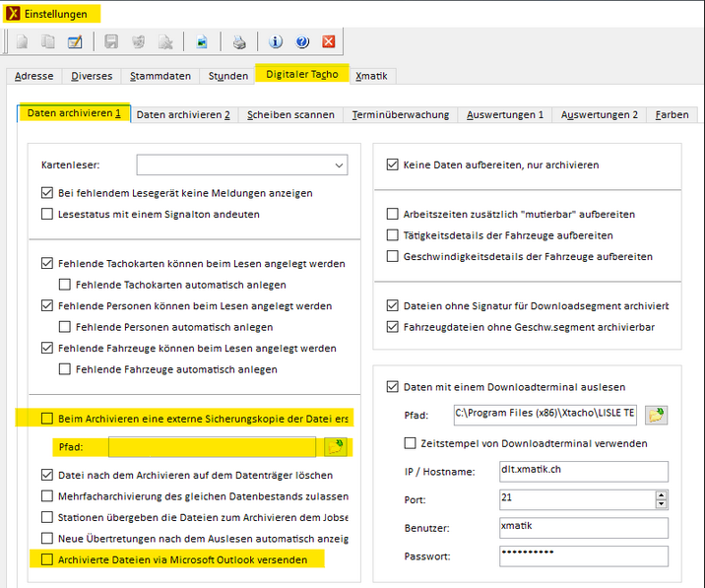The image size is (705, 588).
Task: Enable Lesestatus mit einem Signalton andeuten
Action: coord(47,214)
